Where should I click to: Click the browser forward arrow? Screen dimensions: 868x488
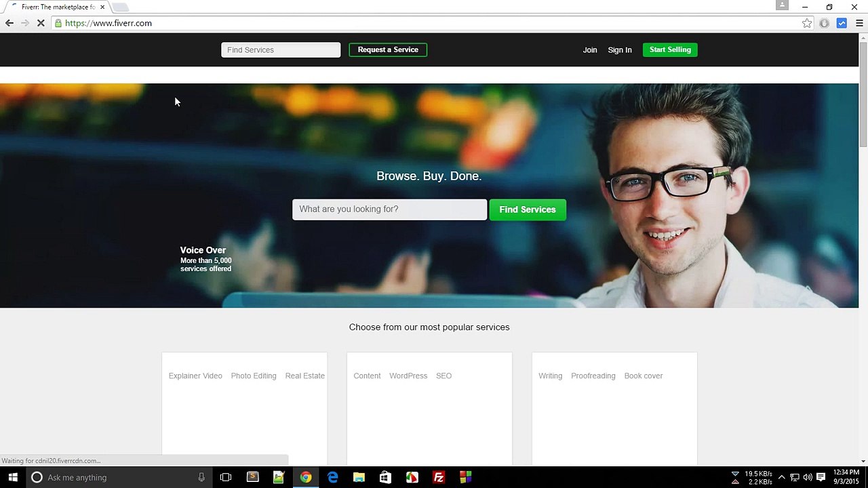point(25,23)
